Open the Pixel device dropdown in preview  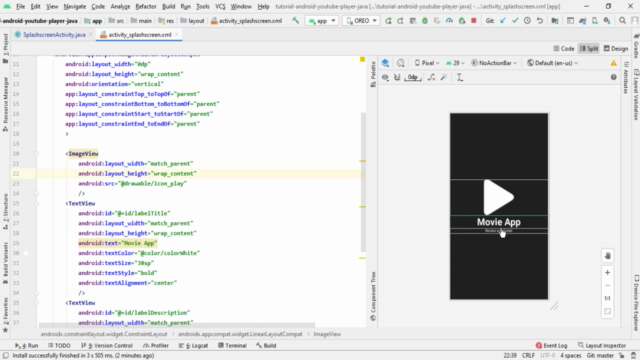[427, 63]
